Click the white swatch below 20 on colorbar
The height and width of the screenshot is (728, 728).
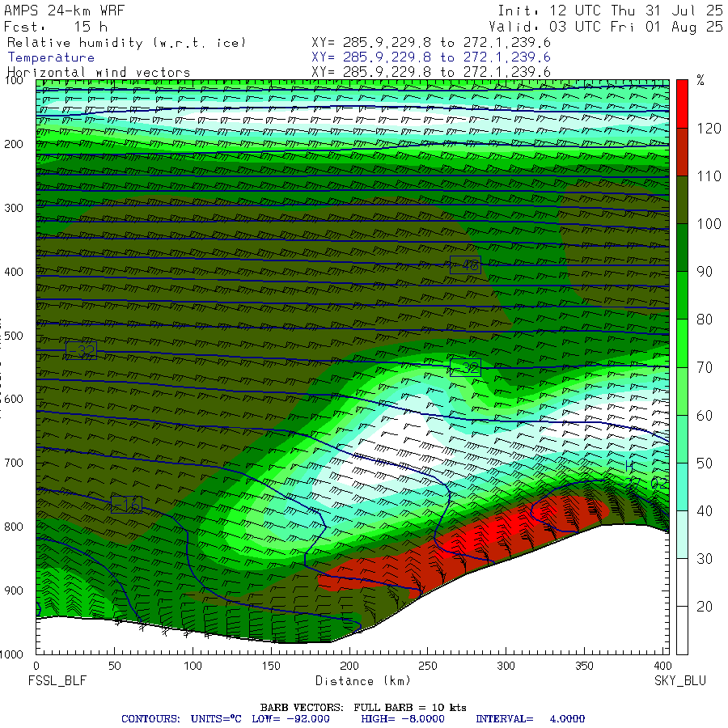[x=682, y=630]
